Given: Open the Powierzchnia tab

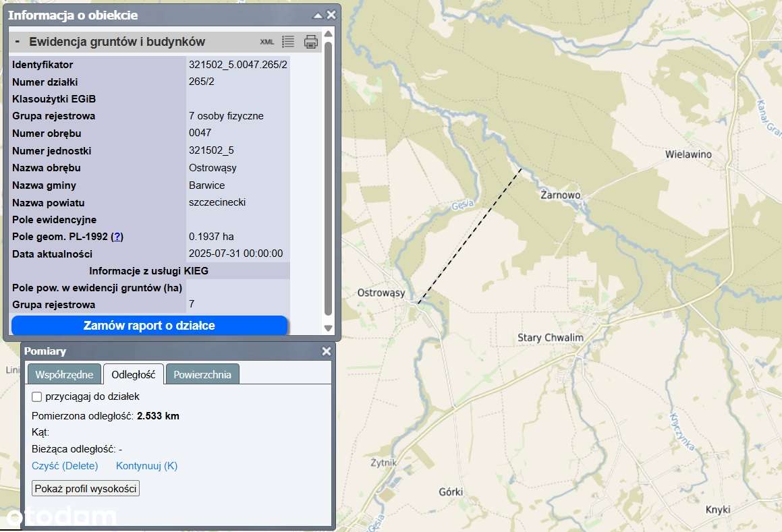Looking at the screenshot, I should pos(202,374).
